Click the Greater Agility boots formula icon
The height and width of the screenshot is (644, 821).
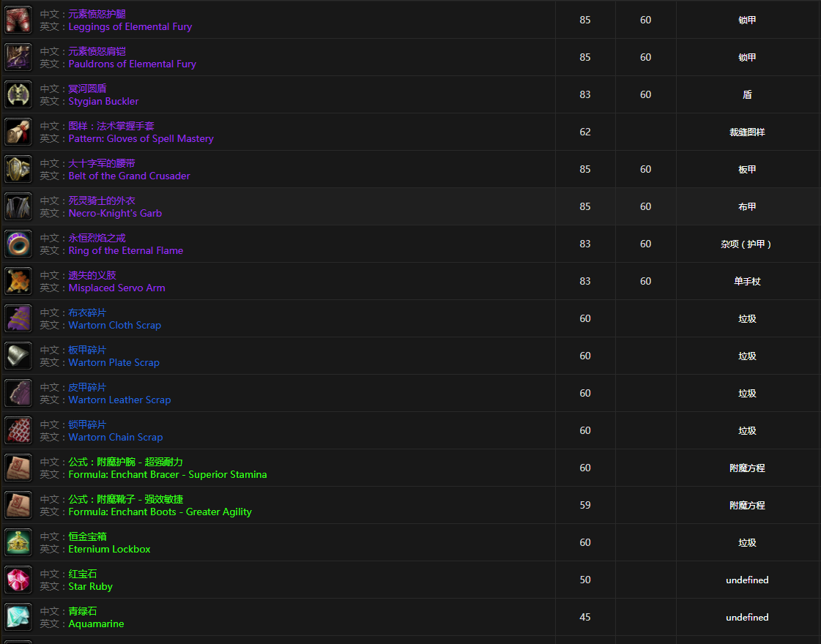coord(18,505)
